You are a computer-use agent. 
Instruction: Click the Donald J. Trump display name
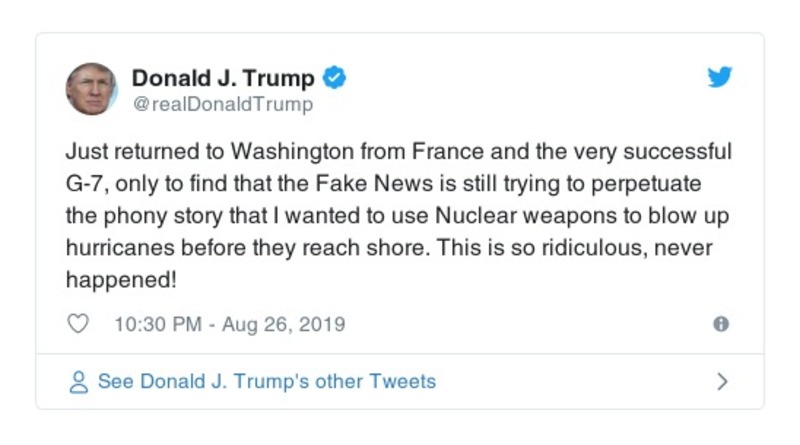coord(223,78)
